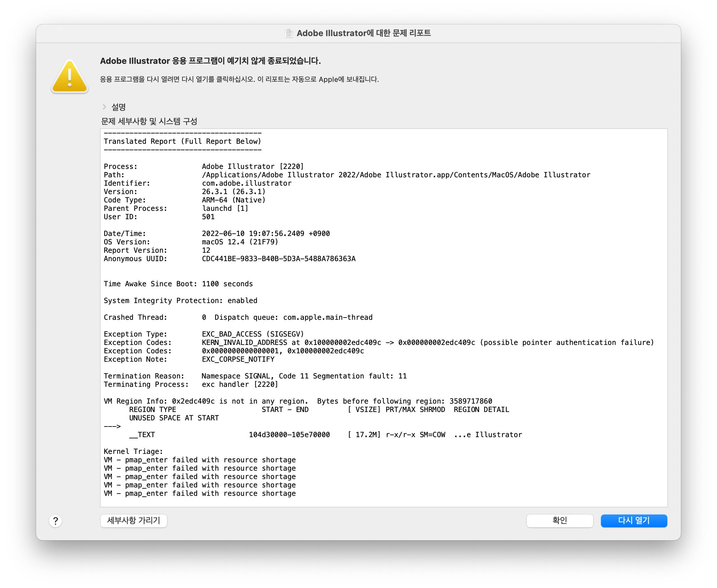Click the yellow warning triangle icon

tap(69, 77)
